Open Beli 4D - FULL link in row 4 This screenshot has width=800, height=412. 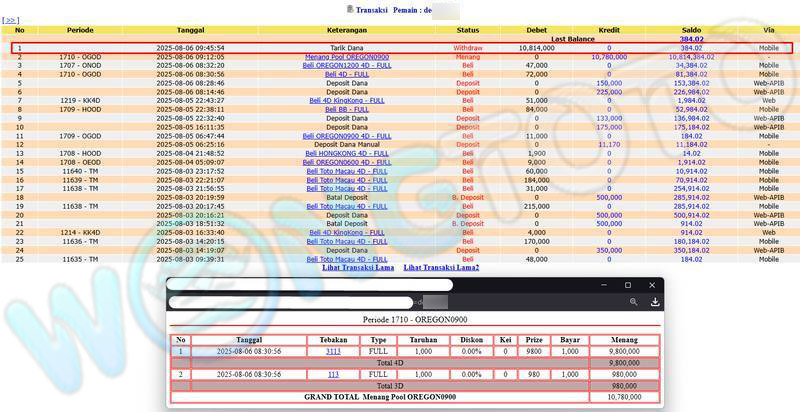[347, 74]
